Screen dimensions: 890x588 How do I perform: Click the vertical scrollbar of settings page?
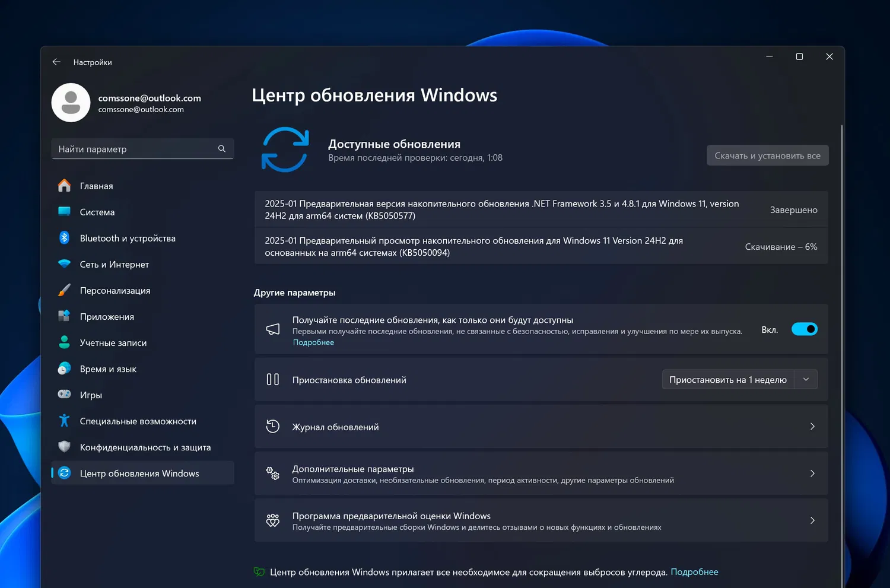pyautogui.click(x=841, y=356)
